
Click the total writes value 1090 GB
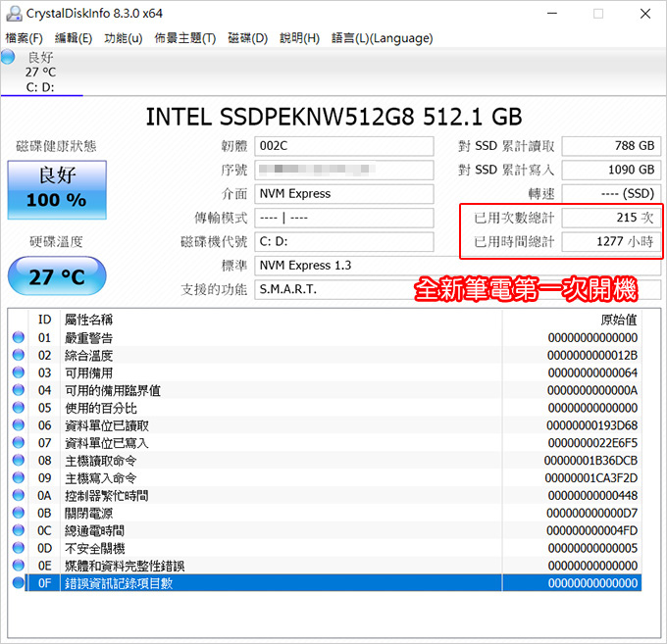coord(611,170)
